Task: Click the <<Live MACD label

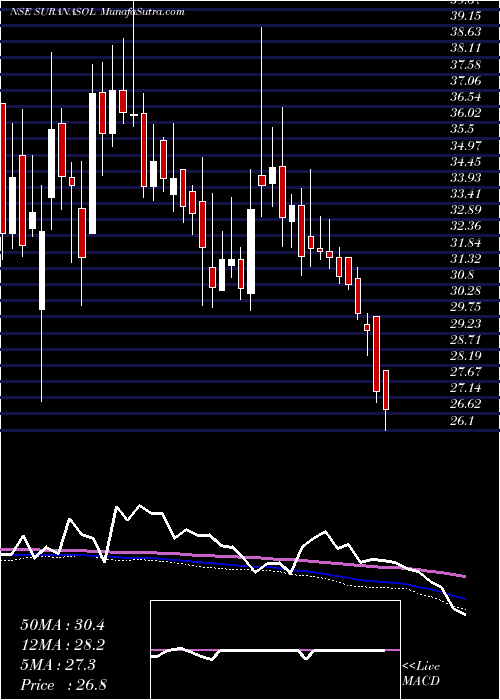Action: click(421, 673)
